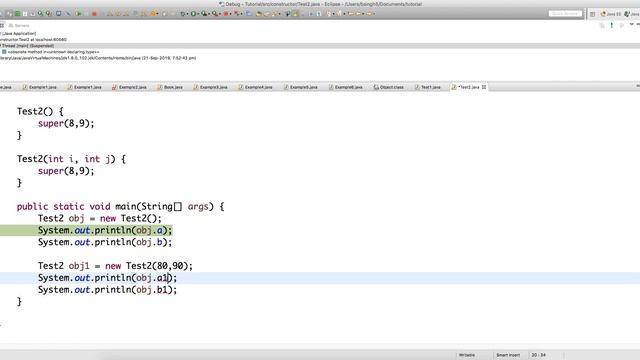Image resolution: width=640 pixels, height=360 pixels.
Task: Click the 'public static void main' line
Action: tap(120, 207)
